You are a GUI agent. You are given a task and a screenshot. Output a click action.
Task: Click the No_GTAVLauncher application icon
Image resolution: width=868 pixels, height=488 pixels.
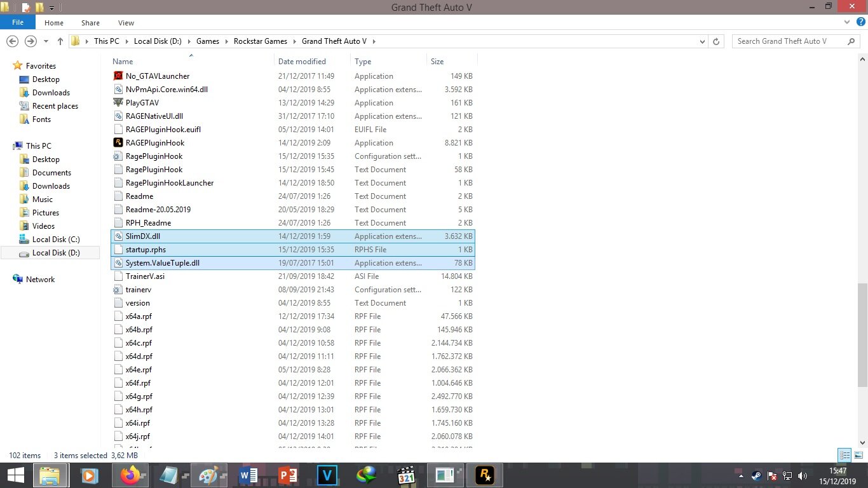coord(118,76)
